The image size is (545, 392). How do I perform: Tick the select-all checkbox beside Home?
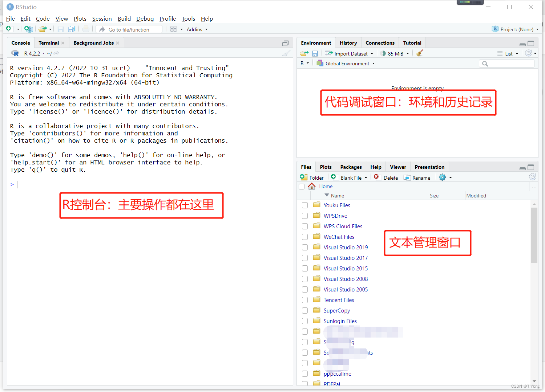tap(302, 187)
